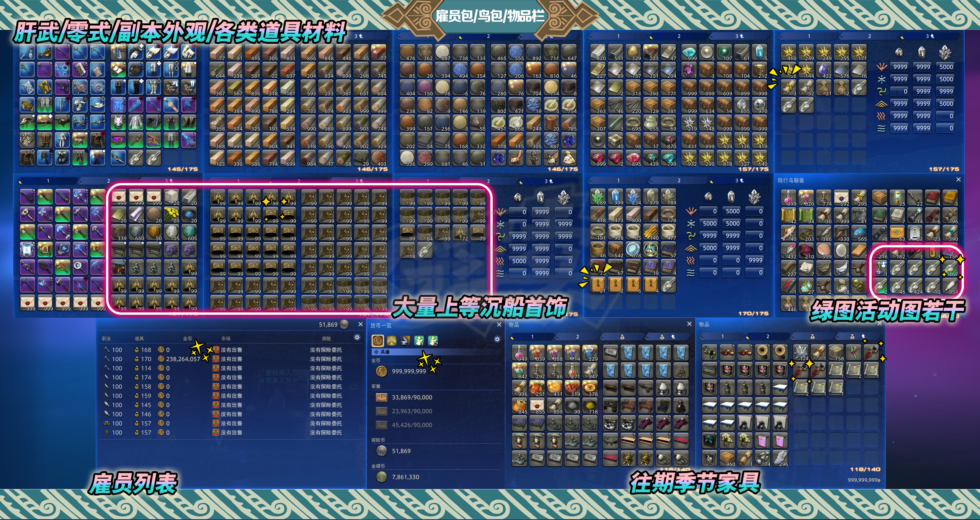The width and height of the screenshot is (980, 520).
Task: Open the crossed-swords battle currency tab
Action: 391,340
